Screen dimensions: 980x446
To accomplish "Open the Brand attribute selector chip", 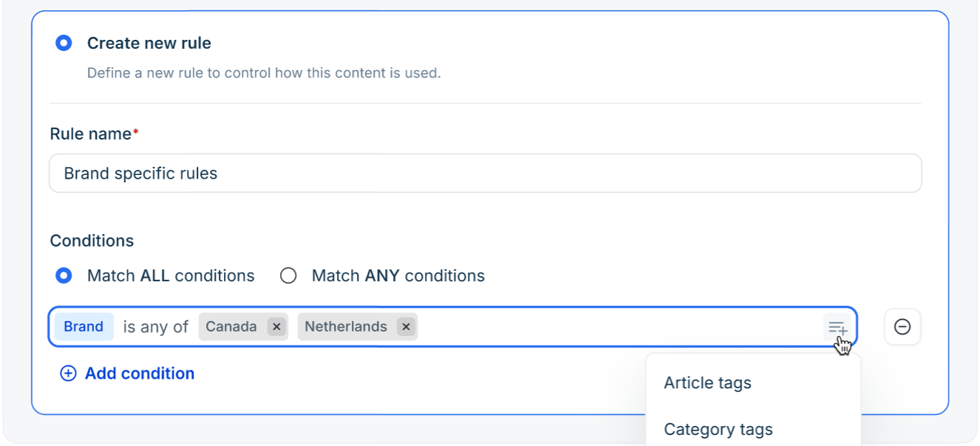I will 84,326.
